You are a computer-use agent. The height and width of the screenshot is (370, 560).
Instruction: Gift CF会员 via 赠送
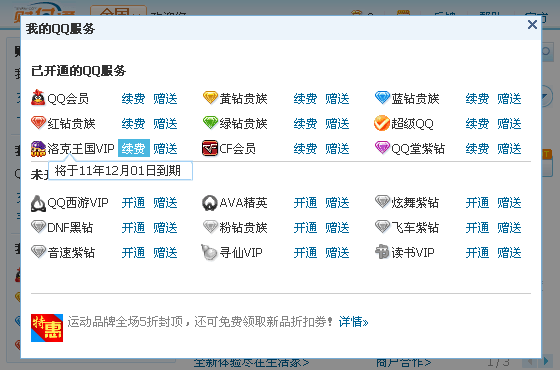tap(337, 149)
